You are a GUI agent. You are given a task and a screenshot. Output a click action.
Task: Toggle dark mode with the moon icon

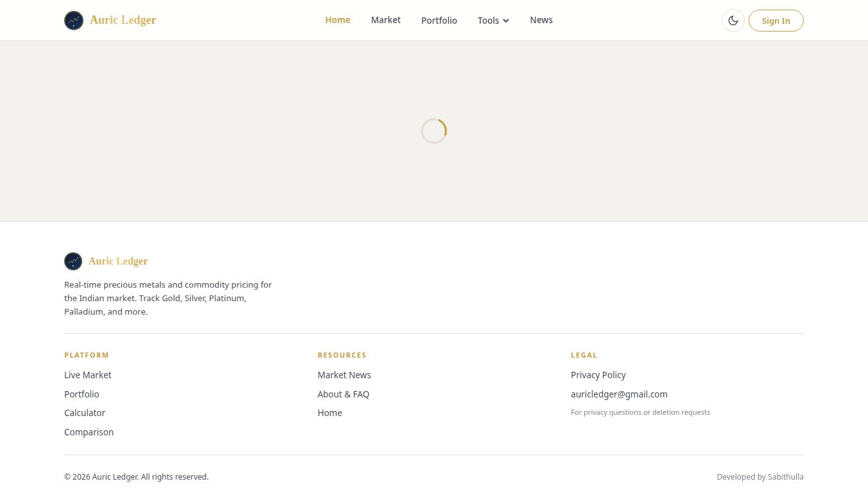733,21
